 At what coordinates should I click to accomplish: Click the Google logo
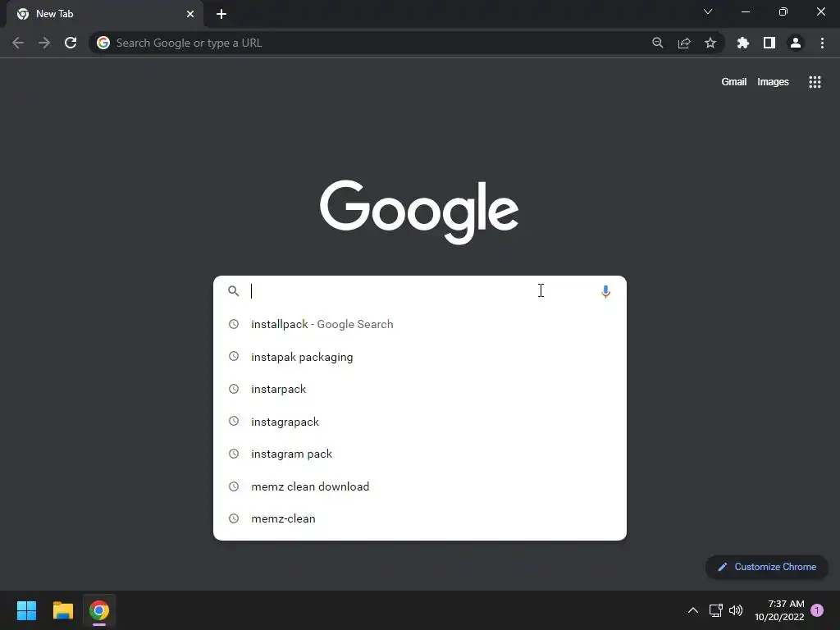(419, 212)
